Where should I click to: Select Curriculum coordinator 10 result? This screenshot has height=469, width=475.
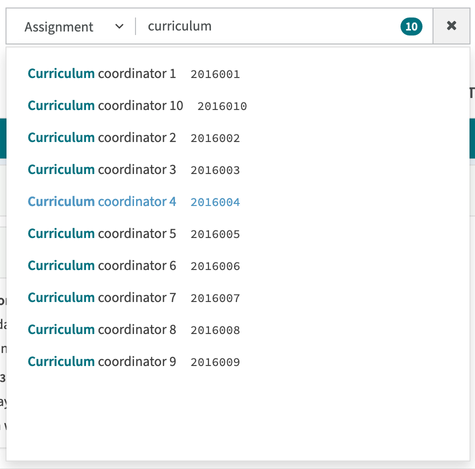tap(105, 106)
